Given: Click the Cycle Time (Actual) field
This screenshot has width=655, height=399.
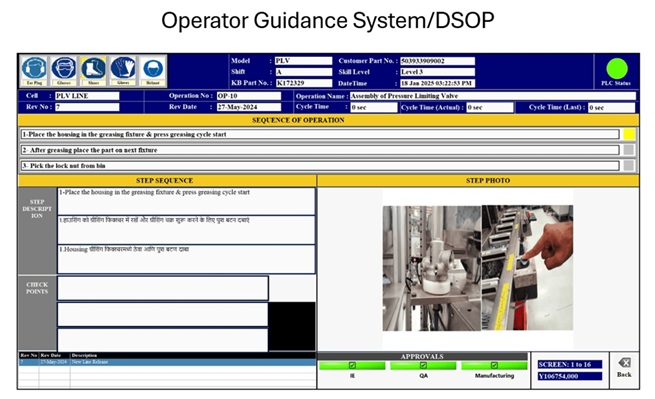Looking at the screenshot, I should point(490,107).
